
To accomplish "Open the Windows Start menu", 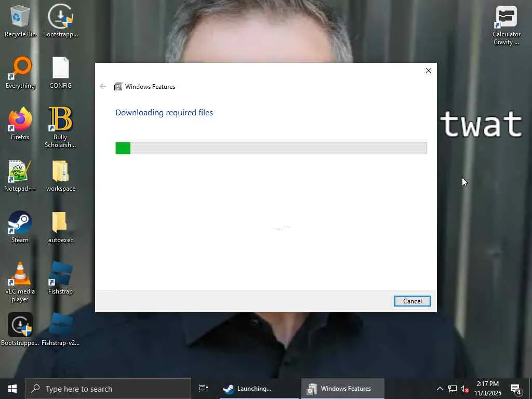I will click(x=12, y=389).
